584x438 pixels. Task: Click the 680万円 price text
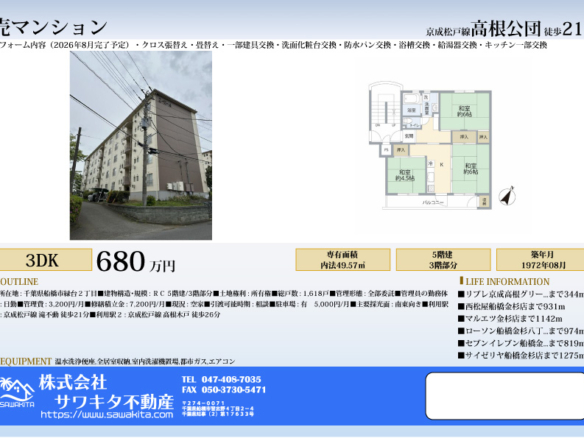tap(136, 261)
